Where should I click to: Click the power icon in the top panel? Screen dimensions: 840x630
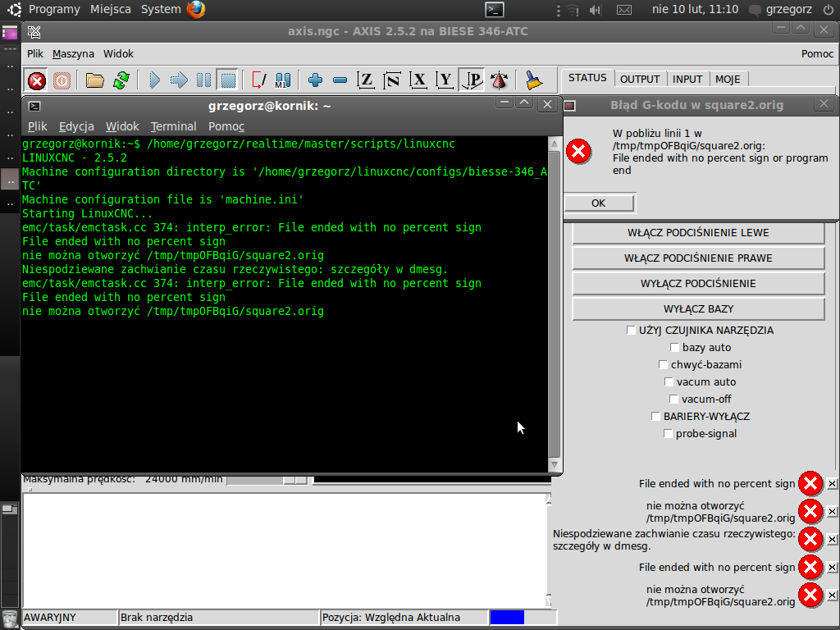coord(829,9)
